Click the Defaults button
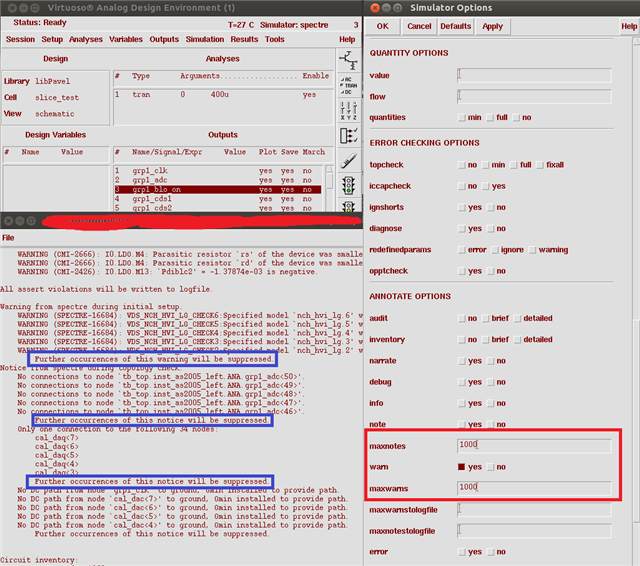 coord(455,26)
